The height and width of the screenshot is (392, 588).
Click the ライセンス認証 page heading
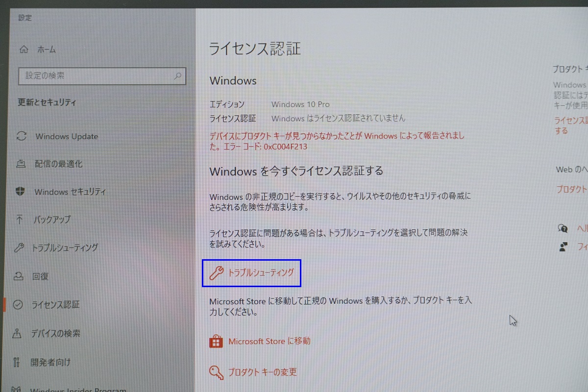[255, 49]
